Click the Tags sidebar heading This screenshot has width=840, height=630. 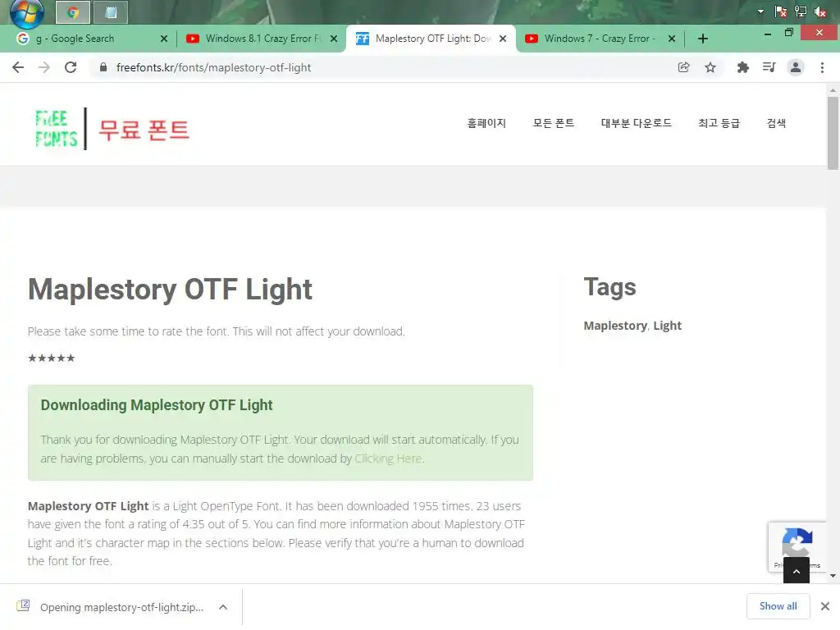[609, 286]
